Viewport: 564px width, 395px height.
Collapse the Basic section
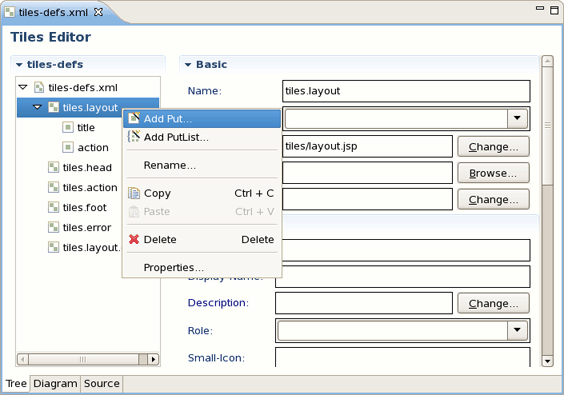point(188,65)
